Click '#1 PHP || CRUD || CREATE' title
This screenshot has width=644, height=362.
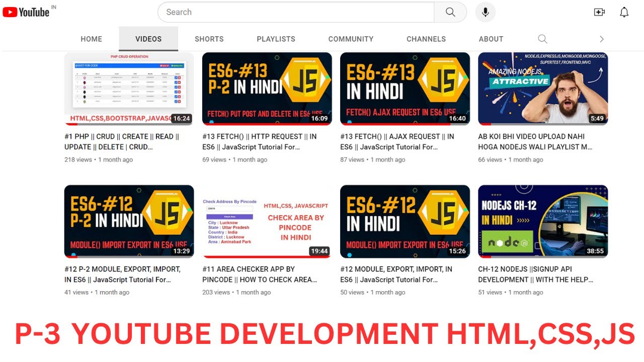click(x=122, y=142)
